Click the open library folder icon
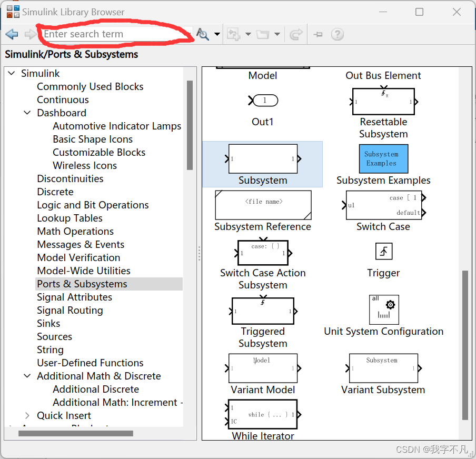 [x=263, y=34]
